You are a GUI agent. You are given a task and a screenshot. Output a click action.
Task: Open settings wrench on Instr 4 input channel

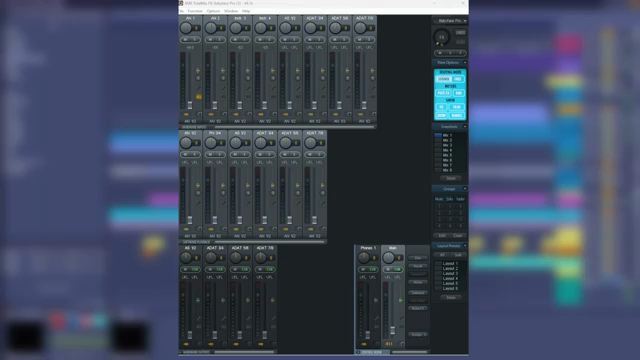click(273, 88)
